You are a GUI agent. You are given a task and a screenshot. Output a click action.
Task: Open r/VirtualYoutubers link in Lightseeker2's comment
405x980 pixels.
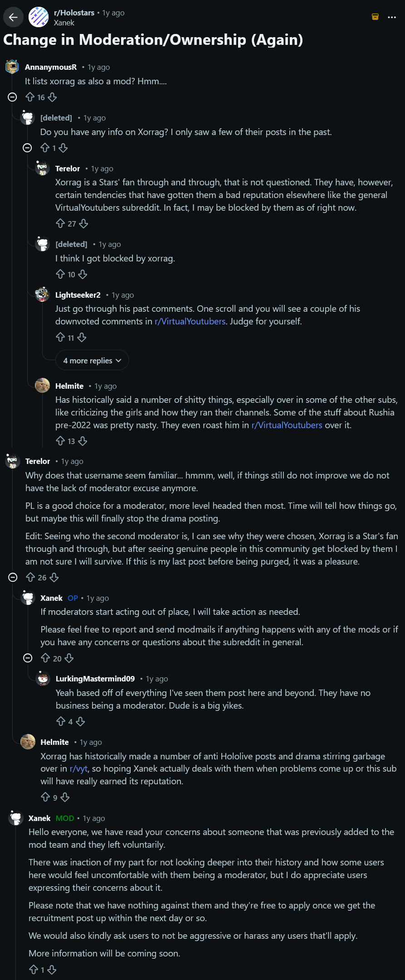click(190, 321)
